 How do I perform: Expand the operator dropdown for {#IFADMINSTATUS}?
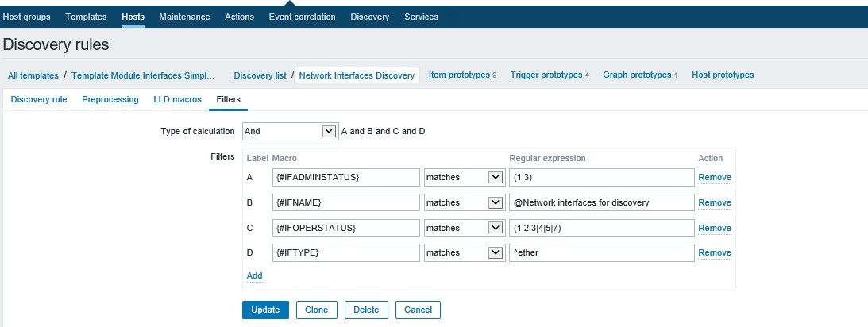point(464,177)
